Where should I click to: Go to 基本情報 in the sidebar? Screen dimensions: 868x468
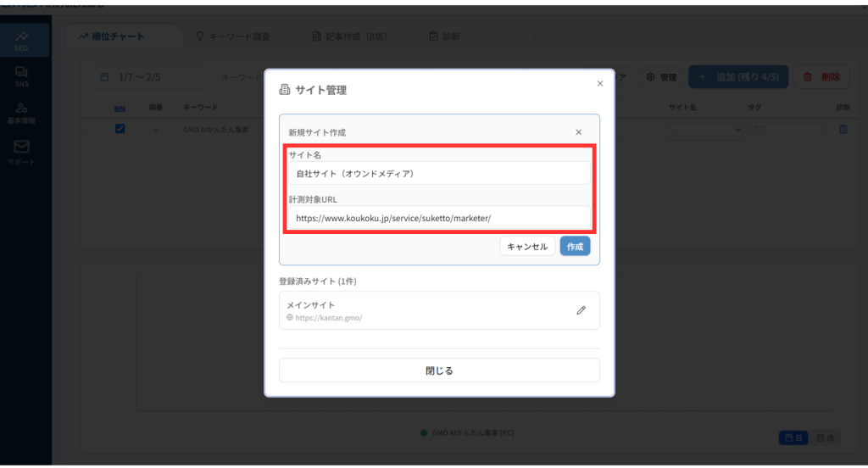click(22, 114)
